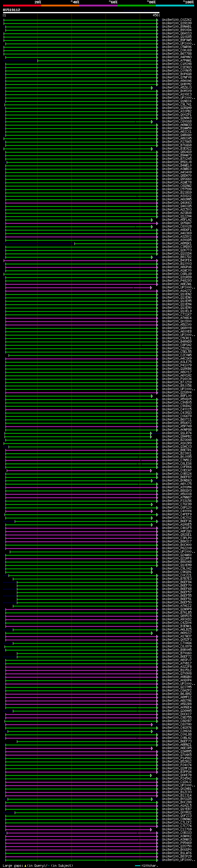Select the UniRef100_A5VQX5 label
The width and height of the screenshot is (197, 868).
coord(177,399)
